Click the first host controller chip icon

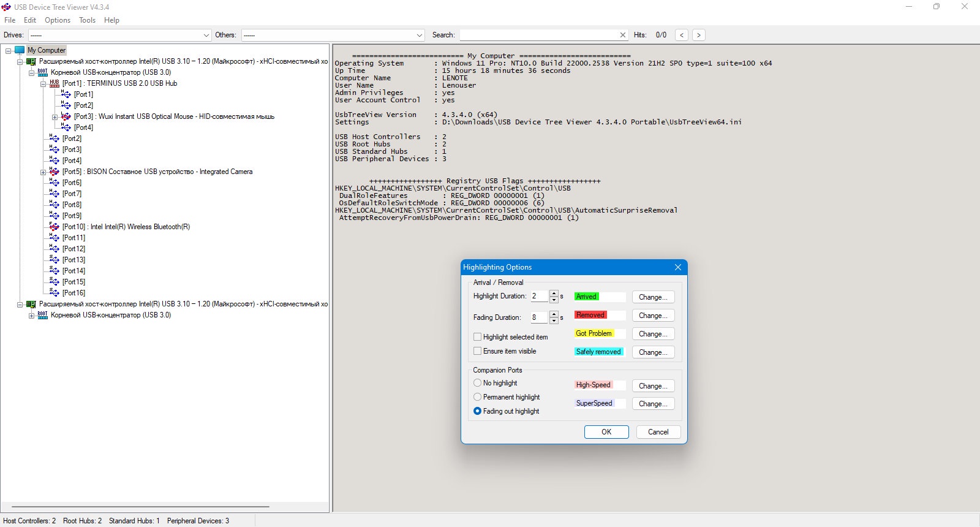31,61
